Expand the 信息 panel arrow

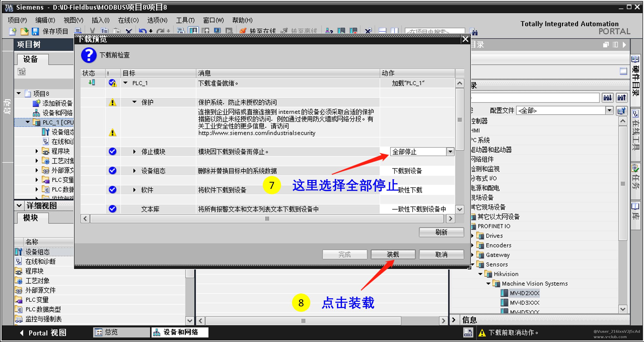(x=453, y=320)
